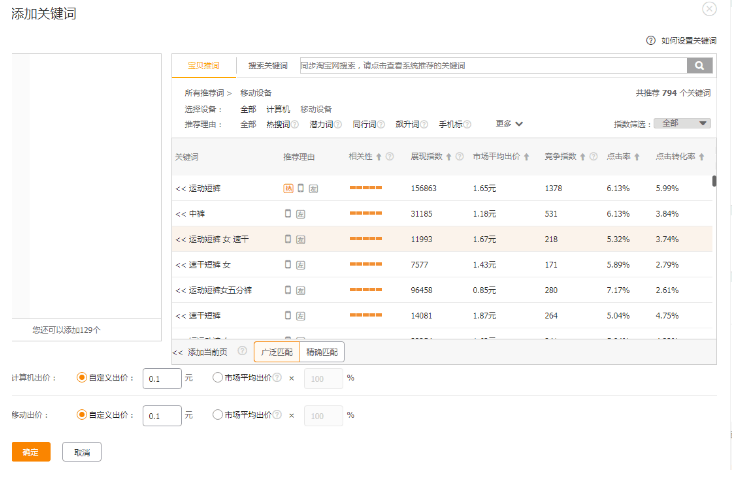This screenshot has width=733, height=480.
Task: Add keyword 速干短裤 女 via its << arrow
Action: coord(180,265)
